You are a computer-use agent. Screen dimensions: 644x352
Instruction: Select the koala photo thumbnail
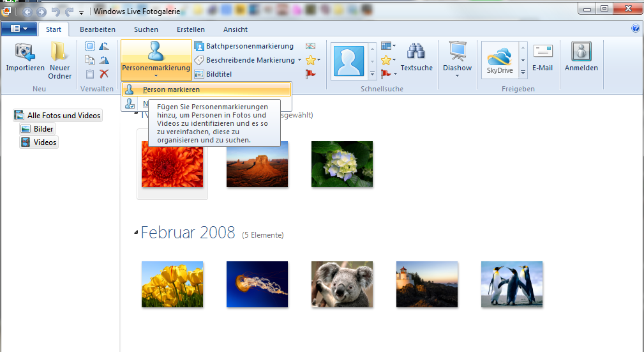[341, 284]
